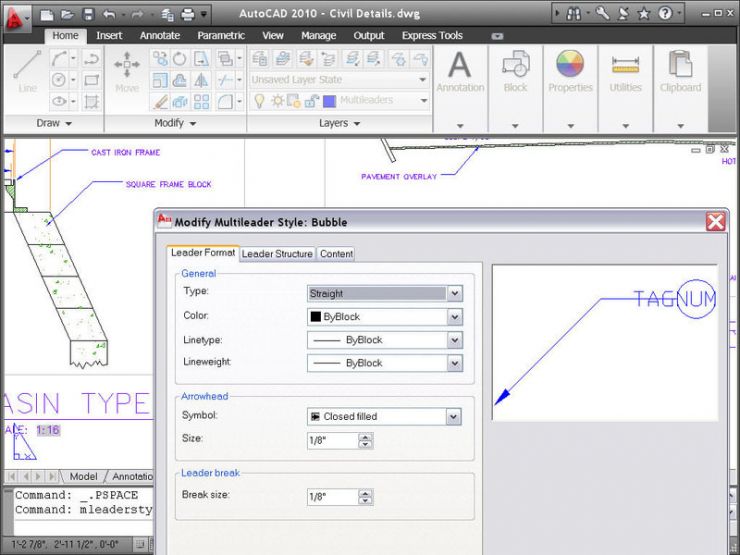Open the AutoCAD application menu

(x=15, y=18)
